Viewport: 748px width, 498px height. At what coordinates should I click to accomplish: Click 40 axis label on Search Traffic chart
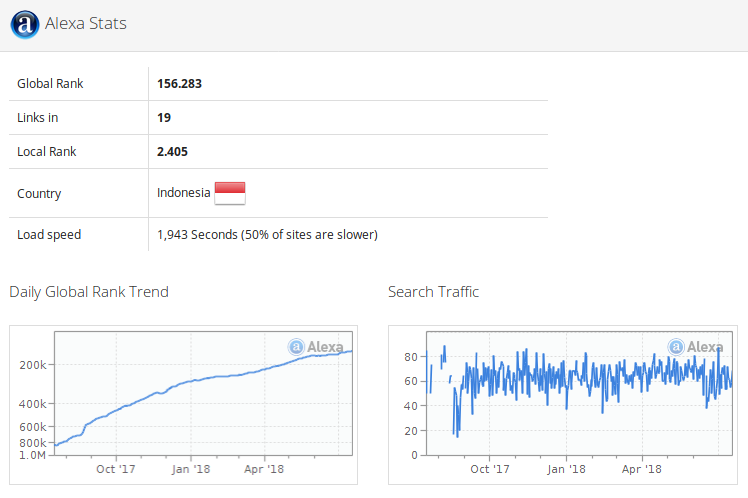click(411, 406)
